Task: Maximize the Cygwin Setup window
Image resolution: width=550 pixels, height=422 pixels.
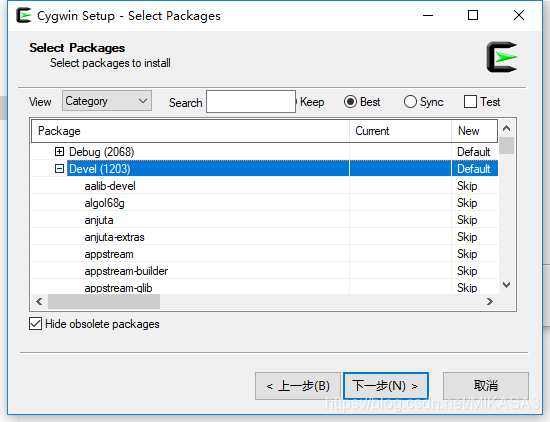Action: [473, 15]
